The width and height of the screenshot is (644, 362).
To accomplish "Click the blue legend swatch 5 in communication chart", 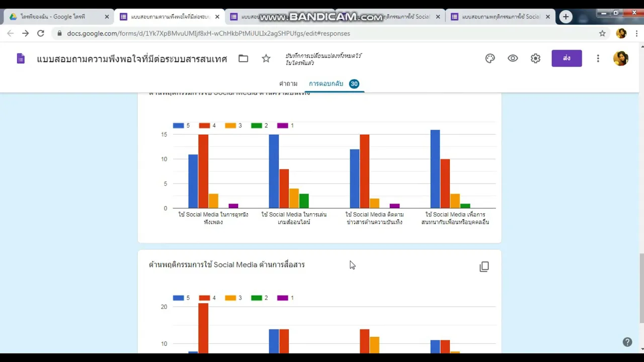I will [x=178, y=298].
